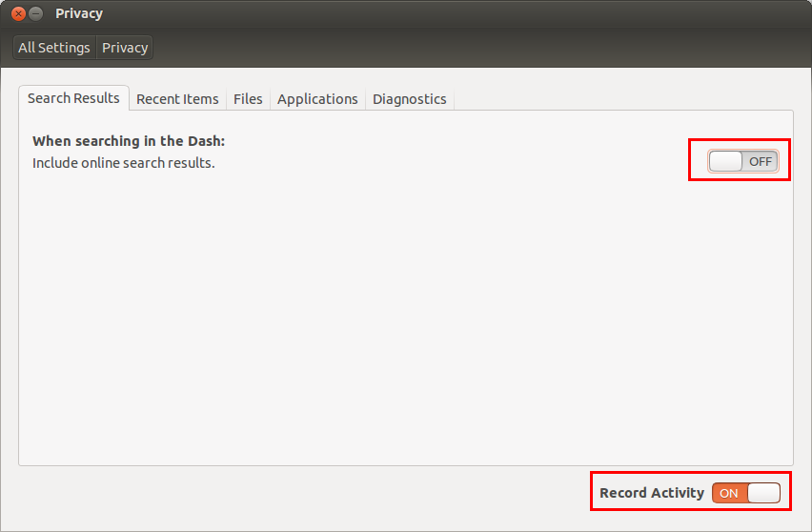
Task: Turn off the Record Activity switch
Action: click(745, 493)
